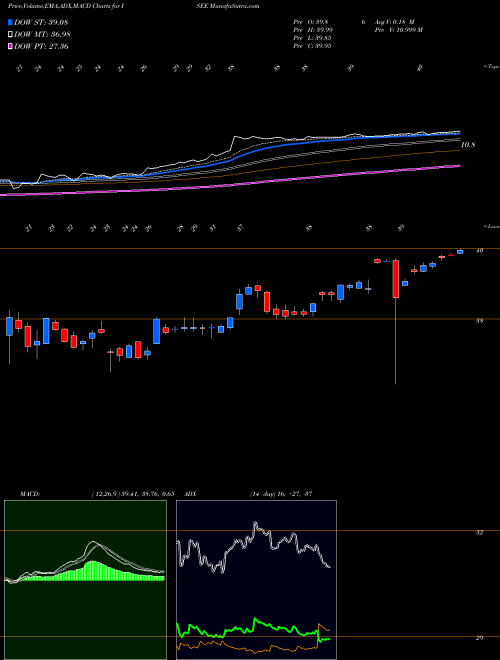The height and width of the screenshot is (660, 500).
Task: Click the Pre H: 39.99 value
Action: click(x=314, y=30)
